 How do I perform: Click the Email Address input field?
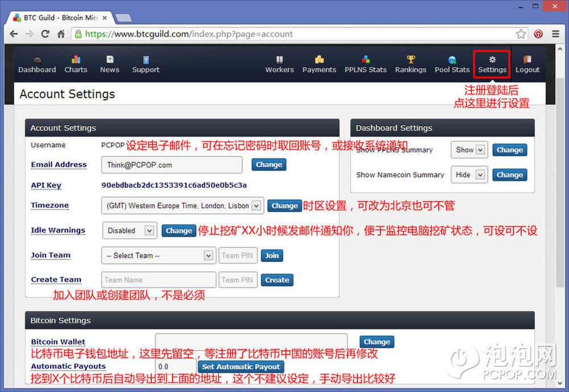coord(172,165)
